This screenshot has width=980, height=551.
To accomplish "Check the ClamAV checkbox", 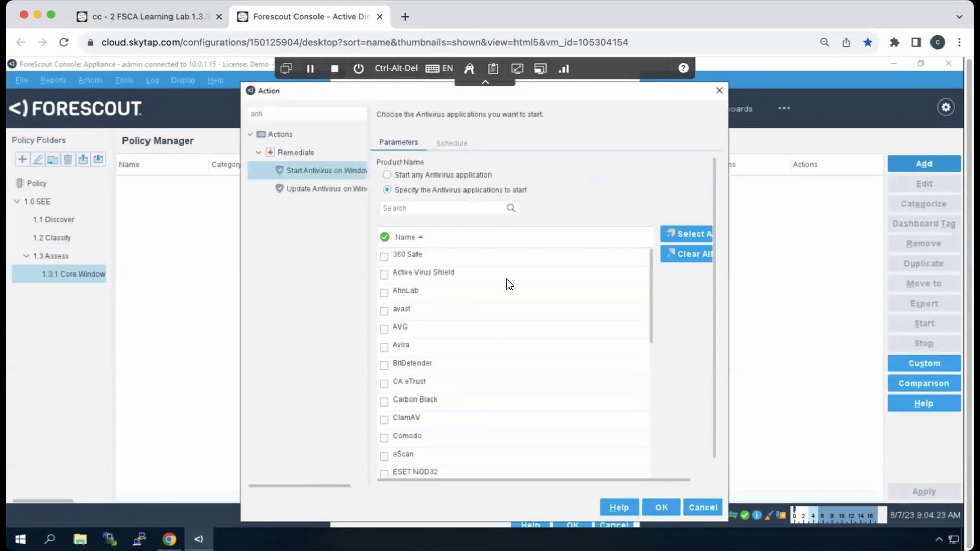I will tap(384, 420).
